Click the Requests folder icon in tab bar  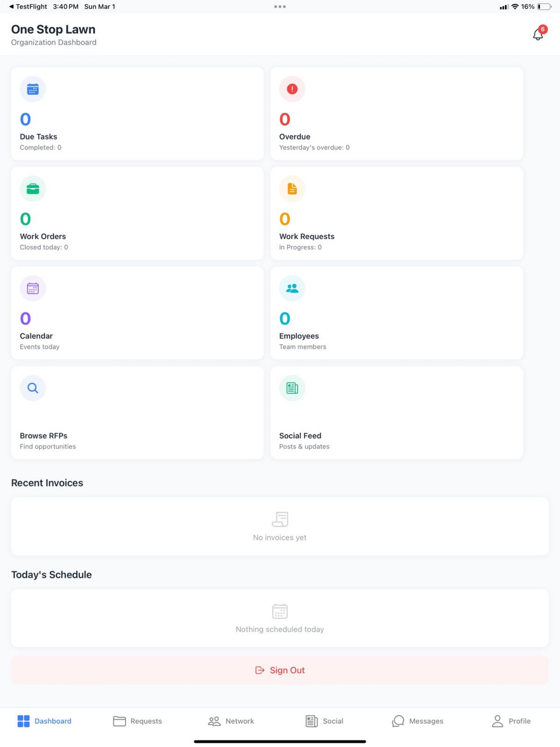coord(119,721)
